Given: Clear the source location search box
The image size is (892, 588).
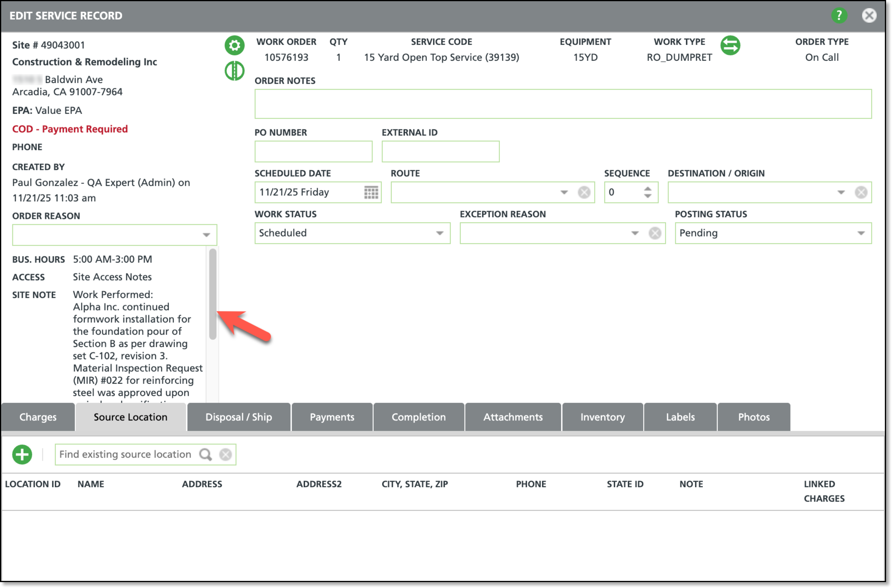Looking at the screenshot, I should [225, 454].
